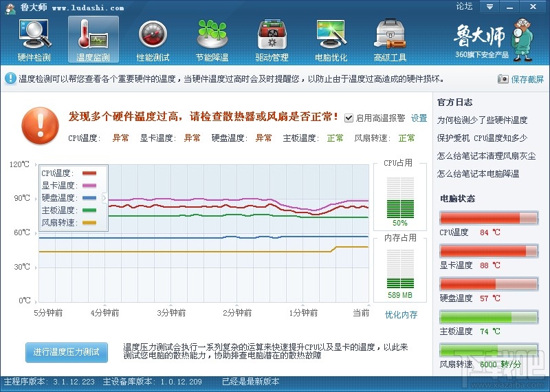Viewport: 550px width, 392px height.
Task: Click the 进行温度压力测试 button
Action: 66,352
